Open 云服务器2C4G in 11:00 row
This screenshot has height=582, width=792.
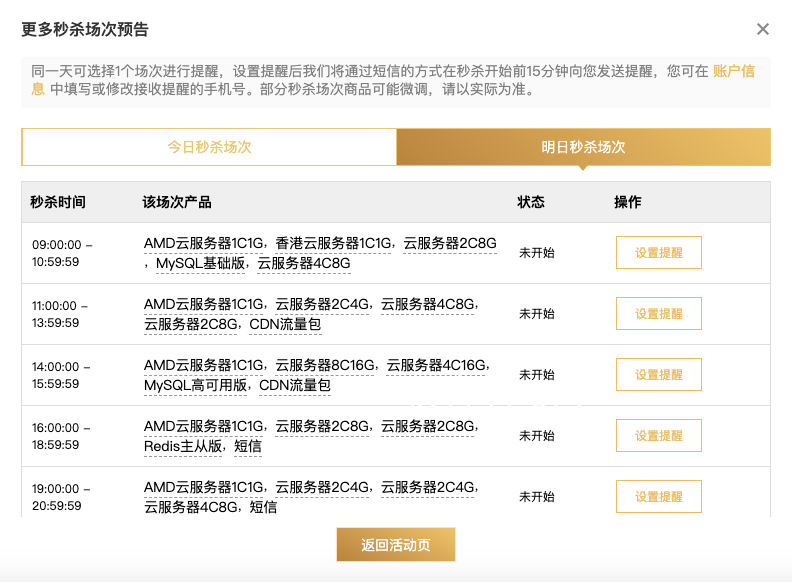322,304
